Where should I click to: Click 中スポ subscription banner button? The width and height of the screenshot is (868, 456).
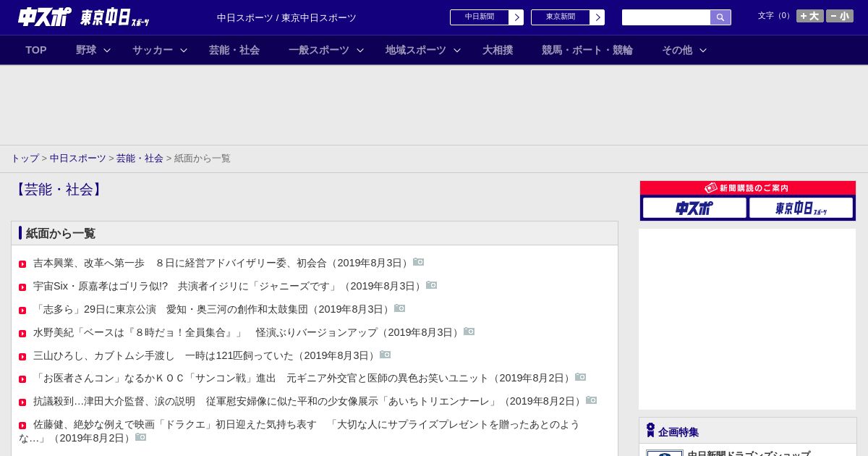pyautogui.click(x=694, y=208)
